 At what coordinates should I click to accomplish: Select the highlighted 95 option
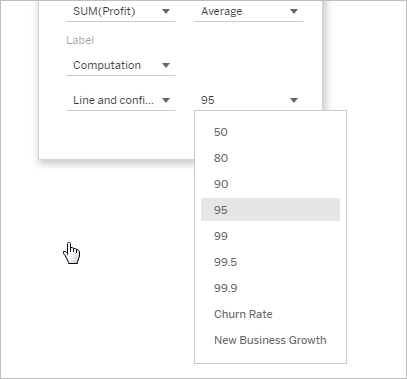pyautogui.click(x=270, y=210)
